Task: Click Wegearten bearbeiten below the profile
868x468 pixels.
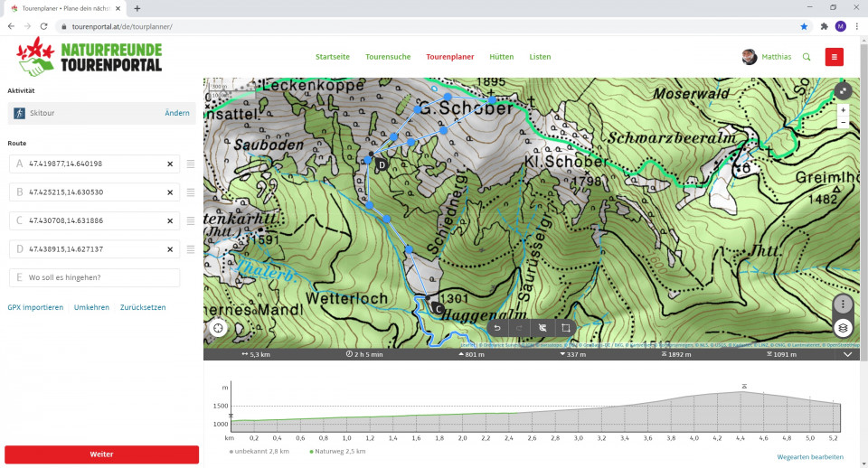Action: coord(810,457)
